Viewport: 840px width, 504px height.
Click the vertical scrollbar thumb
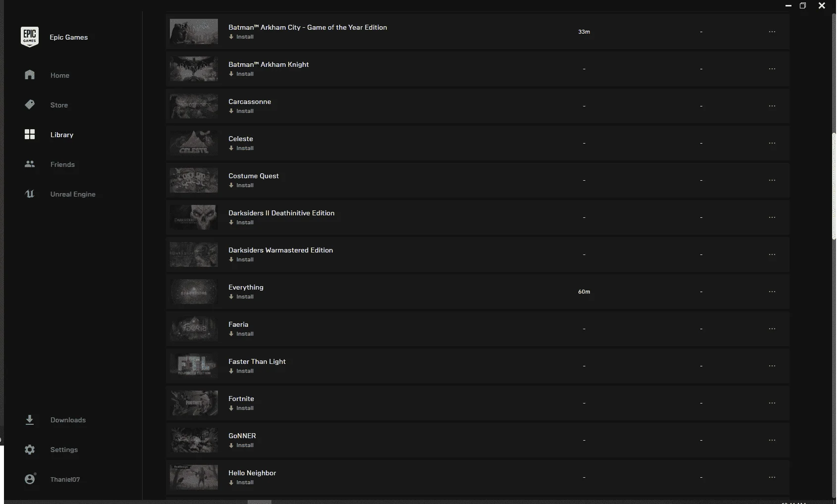pos(834,186)
